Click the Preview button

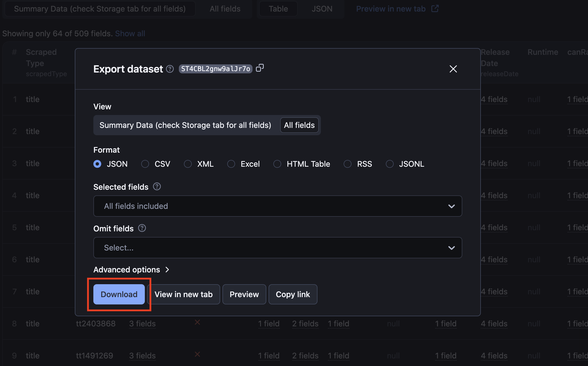(x=244, y=294)
